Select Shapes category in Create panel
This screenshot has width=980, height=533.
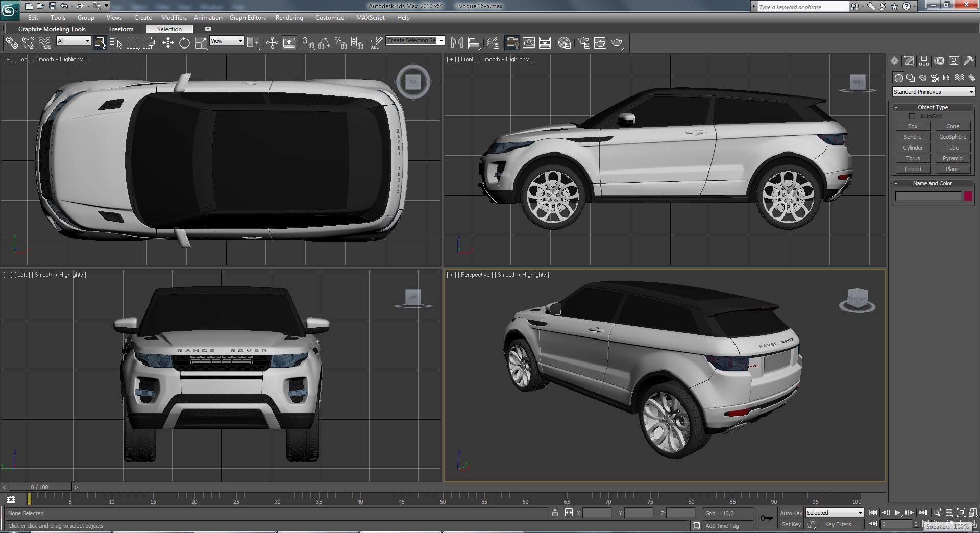[x=911, y=78]
